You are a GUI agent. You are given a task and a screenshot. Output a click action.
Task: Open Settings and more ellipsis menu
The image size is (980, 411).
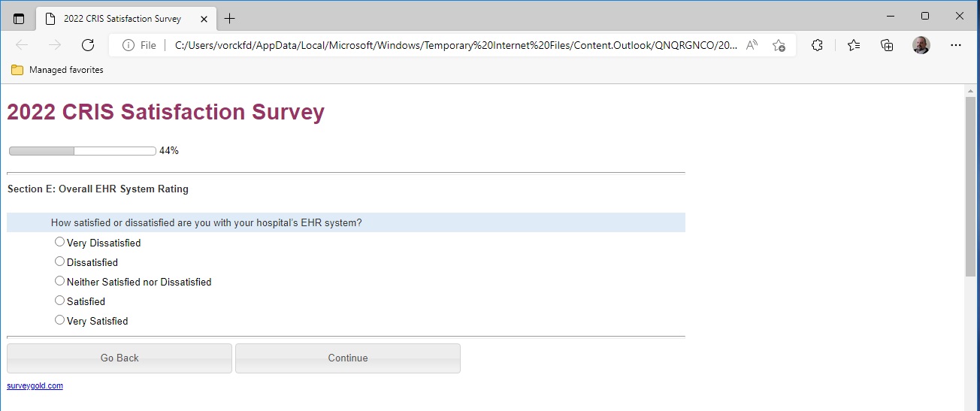point(956,45)
